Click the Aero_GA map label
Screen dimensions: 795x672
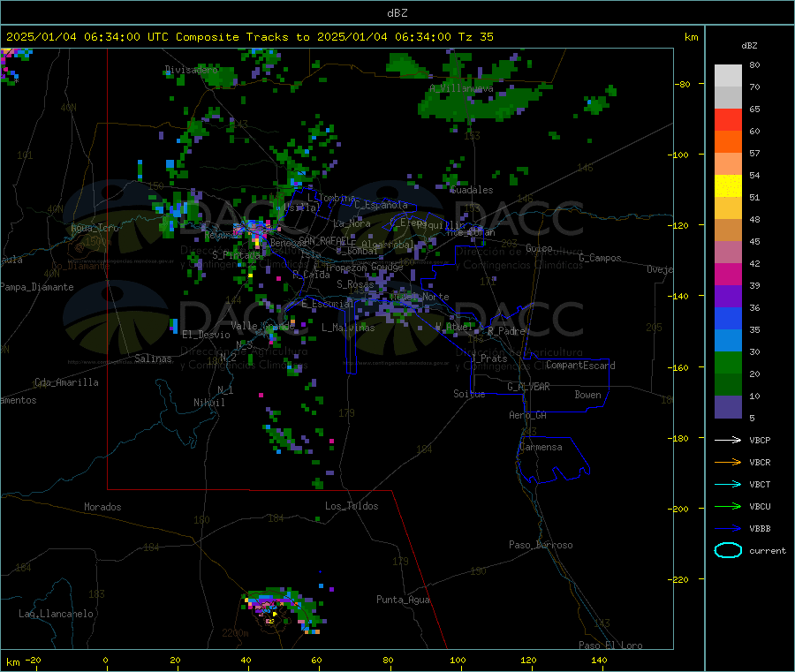527,415
